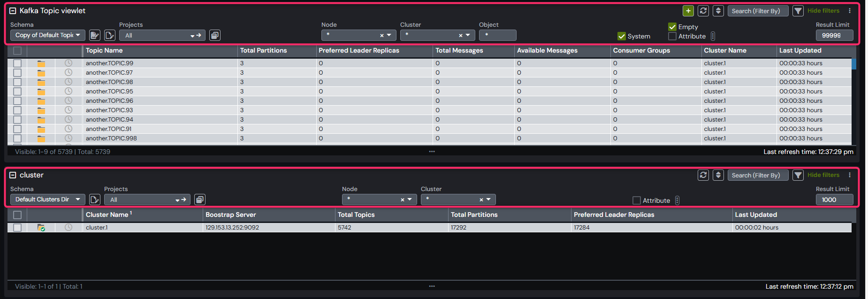Screen dimensions: 868x299
Task: Focus Result Limit field showing 99999
Action: [835, 35]
